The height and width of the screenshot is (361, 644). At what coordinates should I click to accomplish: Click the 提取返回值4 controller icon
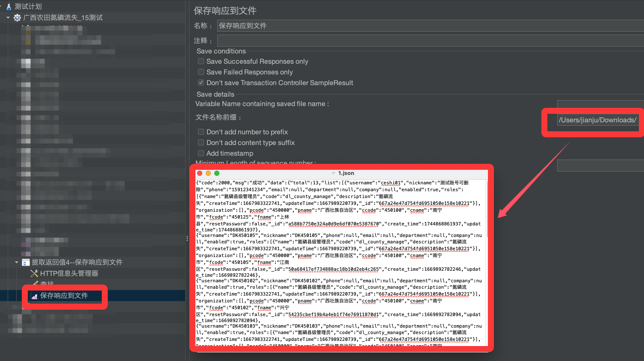click(x=26, y=262)
